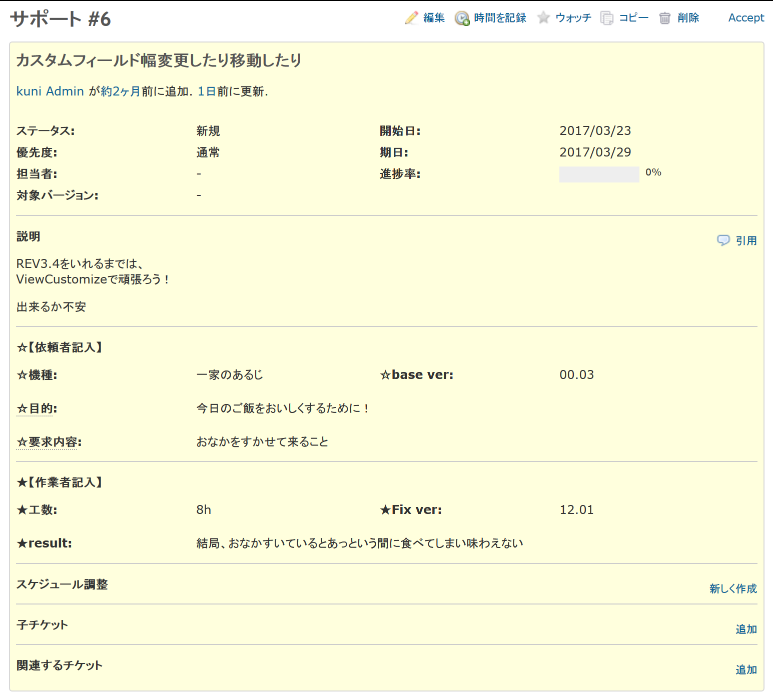Enable watching via the ウォッチ link
The width and height of the screenshot is (773, 700).
coord(573,17)
